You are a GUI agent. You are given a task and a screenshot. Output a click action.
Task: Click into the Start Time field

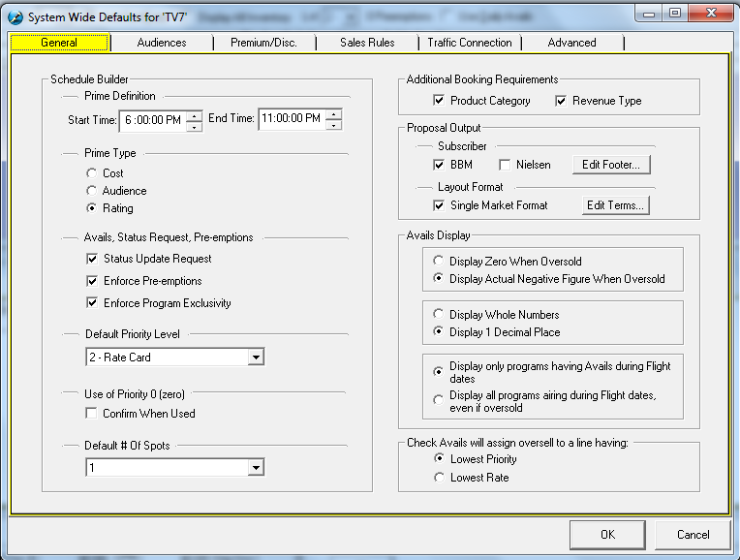[x=151, y=120]
